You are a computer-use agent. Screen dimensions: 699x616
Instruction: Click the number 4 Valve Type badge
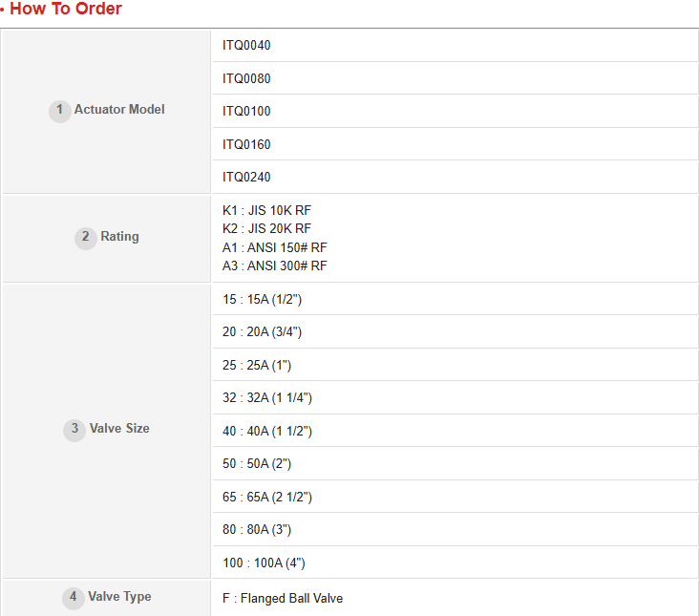point(74,598)
